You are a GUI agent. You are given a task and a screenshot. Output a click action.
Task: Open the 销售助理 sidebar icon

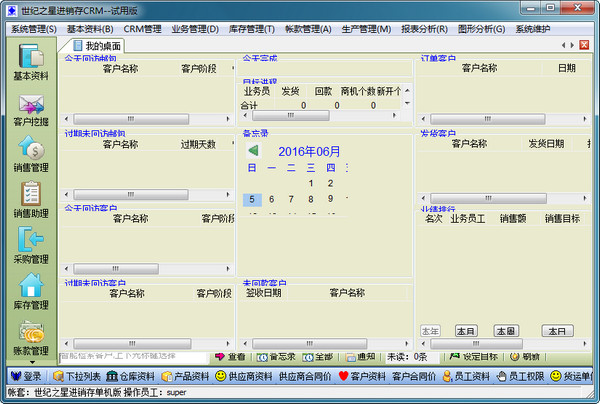pos(31,198)
